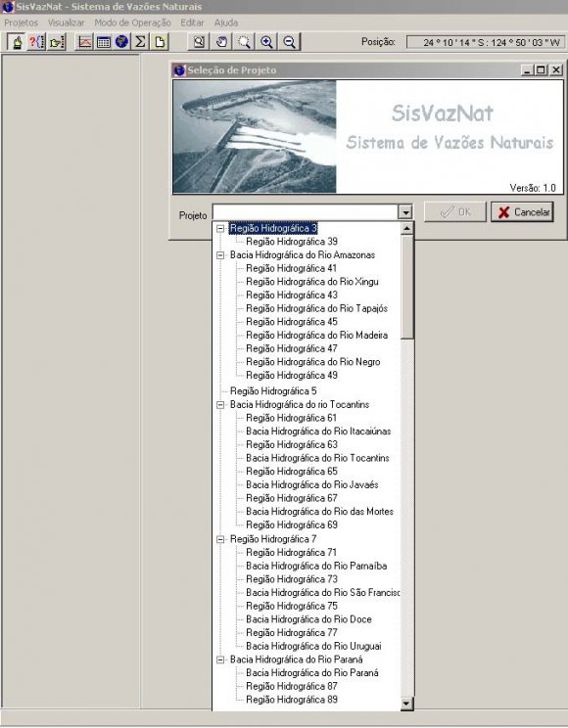
Task: Open the Modo de Operação menu
Action: 132,23
